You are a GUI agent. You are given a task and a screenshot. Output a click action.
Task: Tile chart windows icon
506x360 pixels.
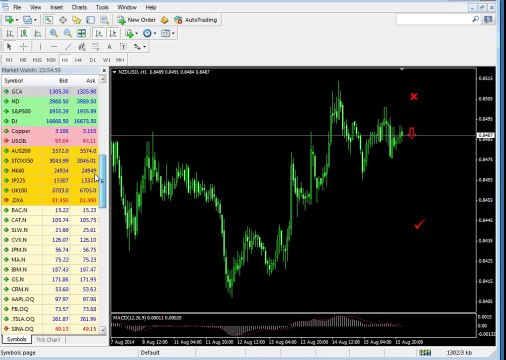81,33
